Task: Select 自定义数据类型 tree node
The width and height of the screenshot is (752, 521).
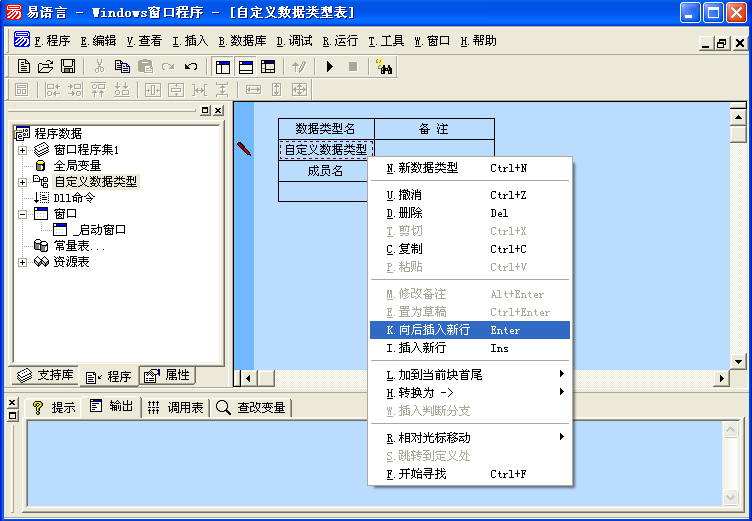Action: tap(96, 181)
